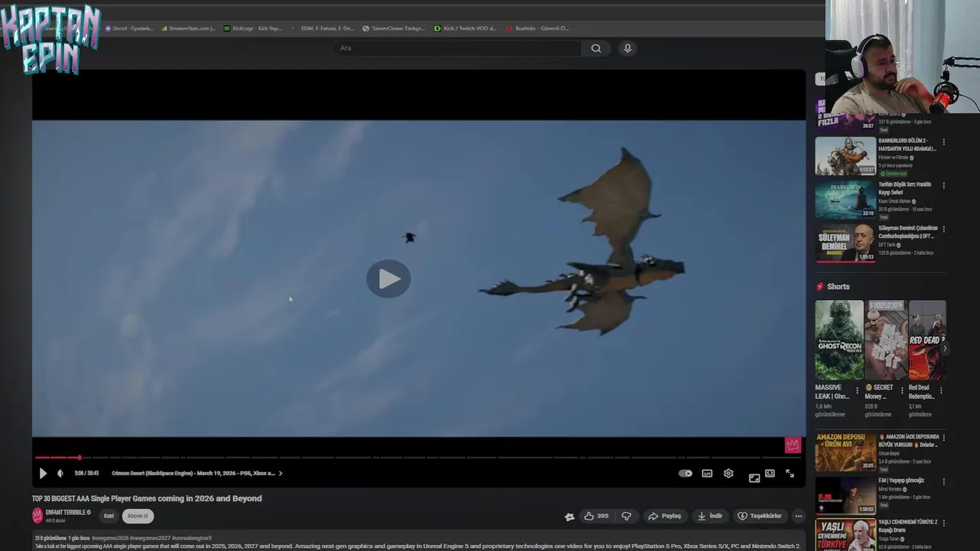Click the Teşekkürler thanks button

tap(759, 517)
